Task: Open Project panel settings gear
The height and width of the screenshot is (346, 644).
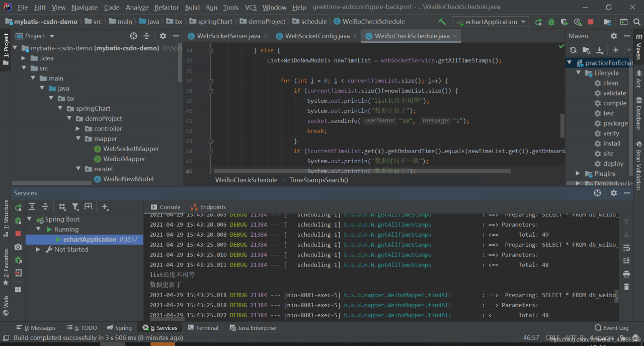Action: click(163, 36)
